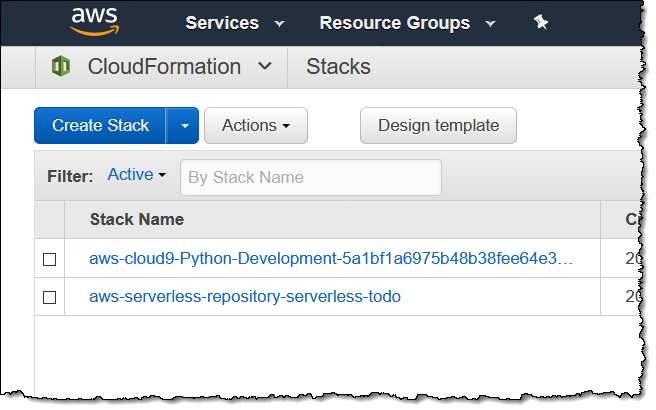Viewport: 656px width, 410px height.
Task: Focus the By Stack Name filter field
Action: [x=310, y=177]
